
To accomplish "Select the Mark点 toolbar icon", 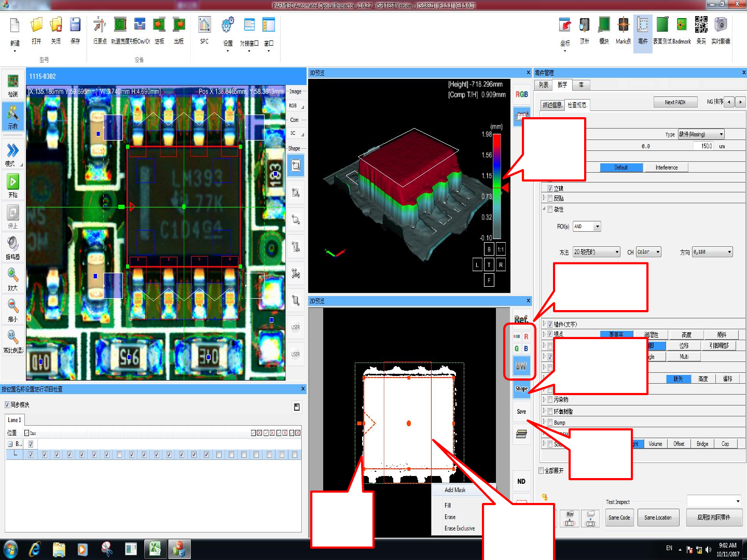I will [623, 25].
